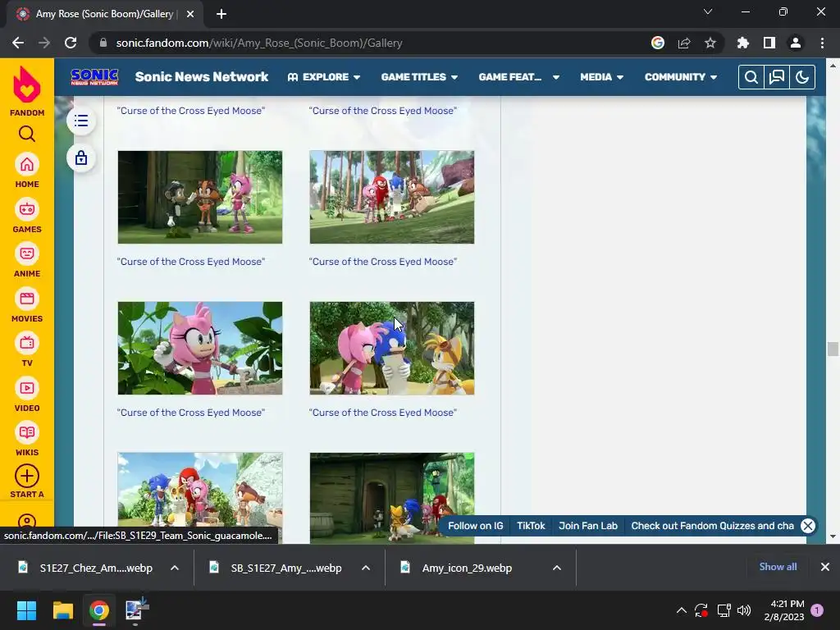Open options for S1E27_Chez_Am download
This screenshot has width=840, height=630.
175,568
